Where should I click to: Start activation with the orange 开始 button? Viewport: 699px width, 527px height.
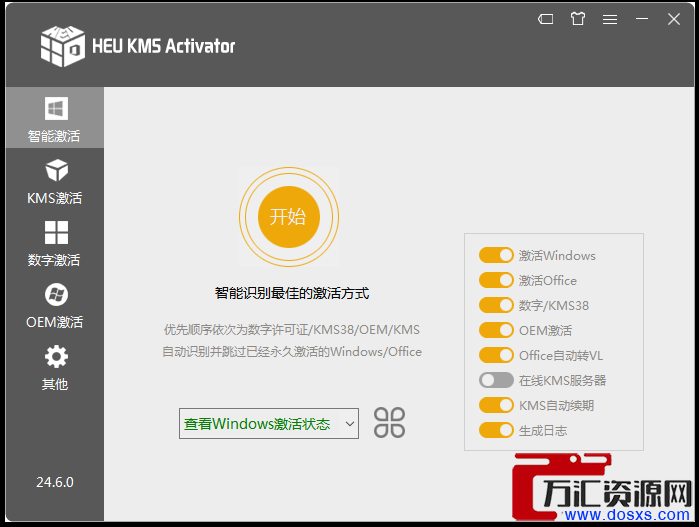(288, 217)
